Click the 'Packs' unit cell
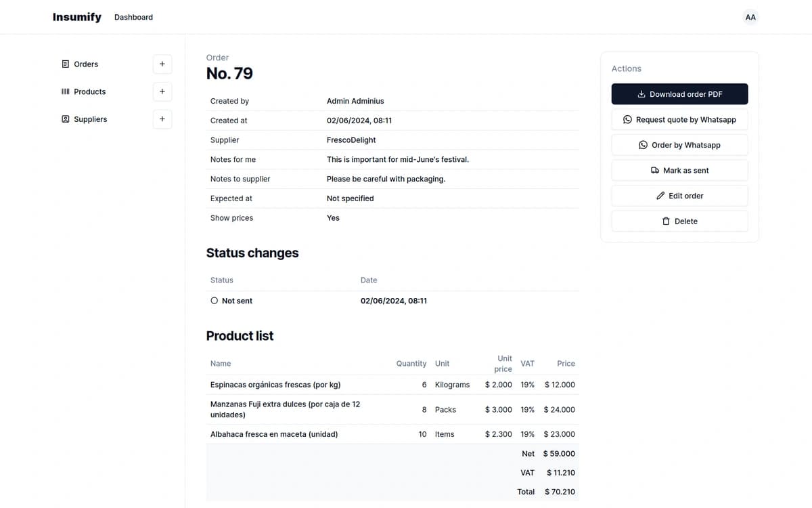The width and height of the screenshot is (812, 508). [445, 410]
